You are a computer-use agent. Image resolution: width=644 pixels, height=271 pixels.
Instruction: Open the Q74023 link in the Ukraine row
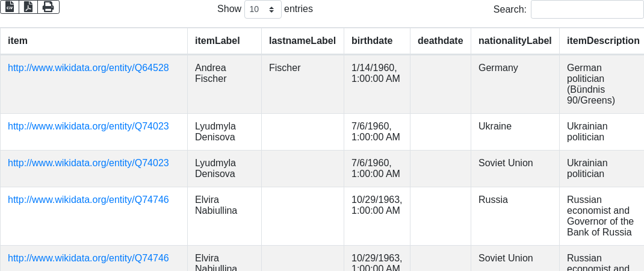point(88,126)
